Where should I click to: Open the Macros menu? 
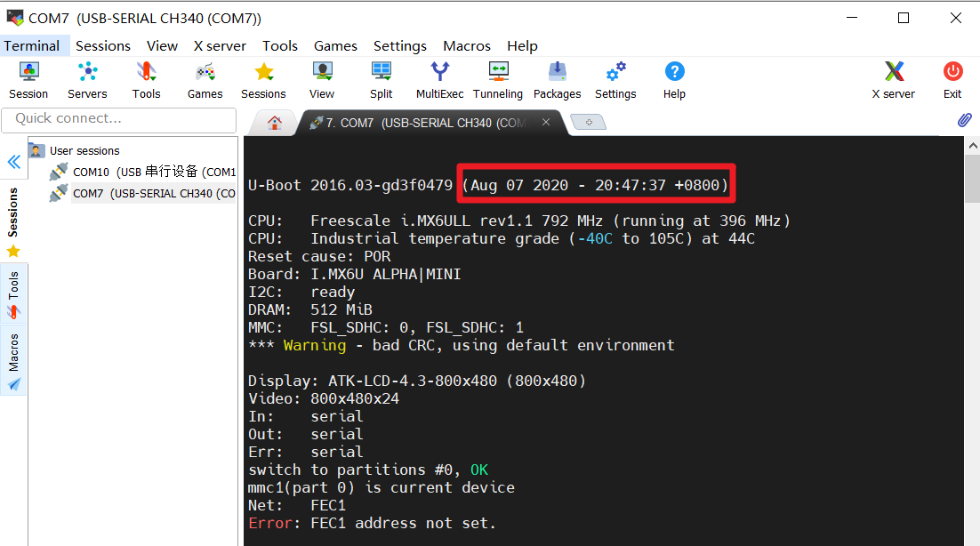466,45
